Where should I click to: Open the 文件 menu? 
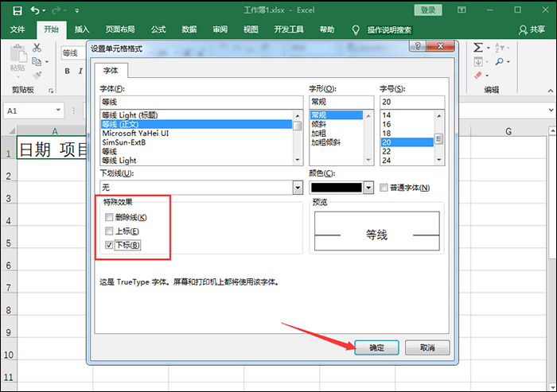click(x=18, y=29)
